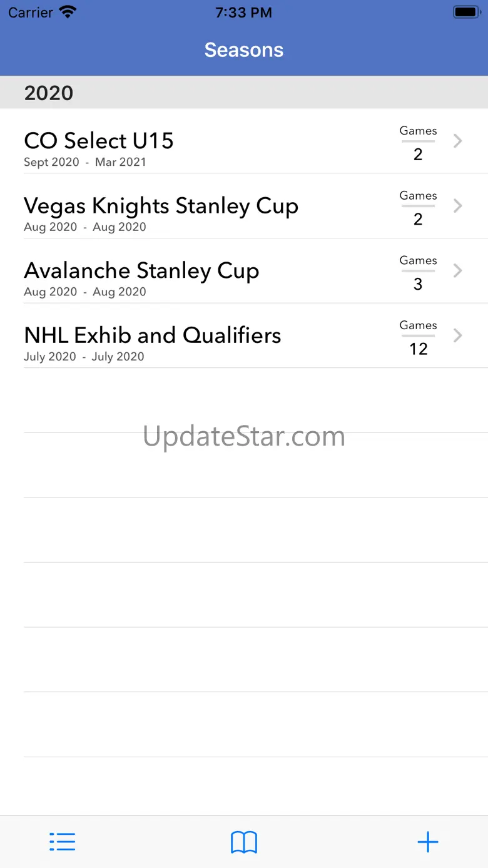Viewport: 488px width, 868px height.
Task: Tap the battery indicator icon
Action: 466,12
